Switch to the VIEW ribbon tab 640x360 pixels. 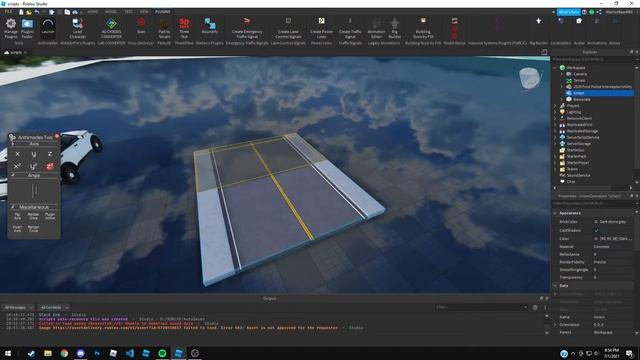click(x=144, y=12)
